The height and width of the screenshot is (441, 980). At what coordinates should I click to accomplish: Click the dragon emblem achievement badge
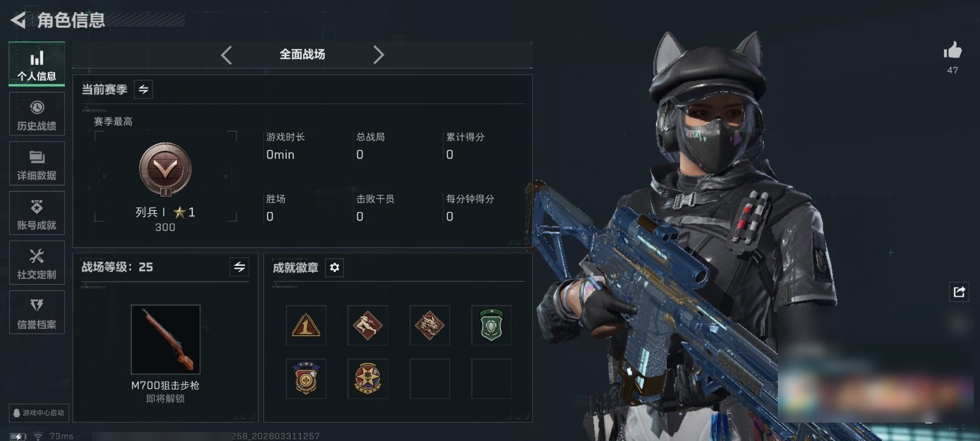[429, 325]
